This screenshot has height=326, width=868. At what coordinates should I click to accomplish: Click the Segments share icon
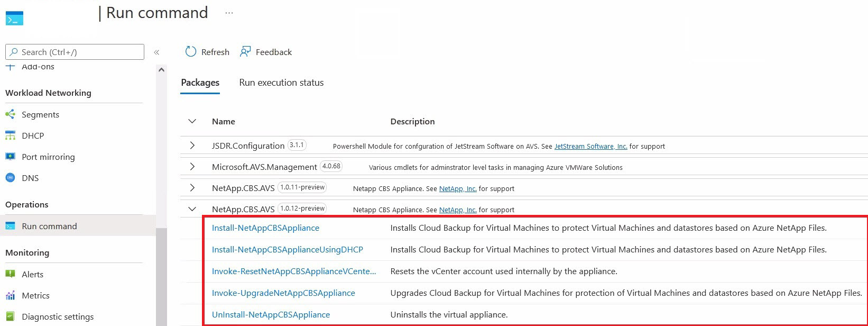(x=10, y=114)
